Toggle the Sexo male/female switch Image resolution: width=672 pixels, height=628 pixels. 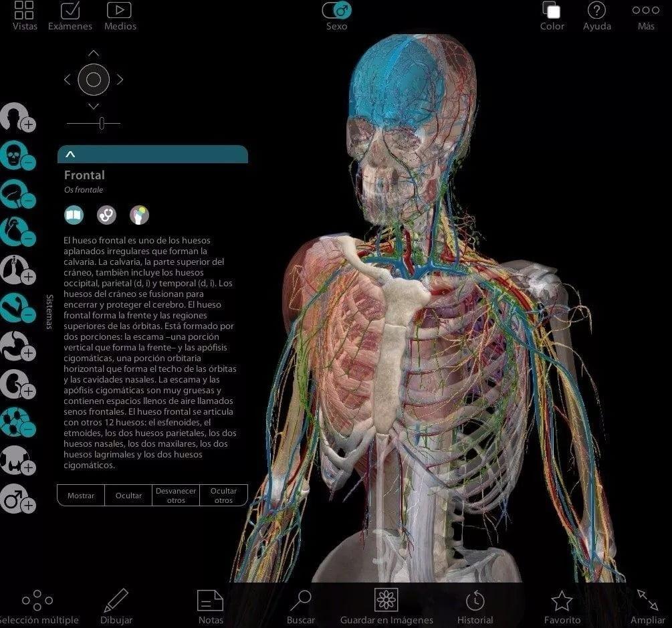click(x=336, y=11)
